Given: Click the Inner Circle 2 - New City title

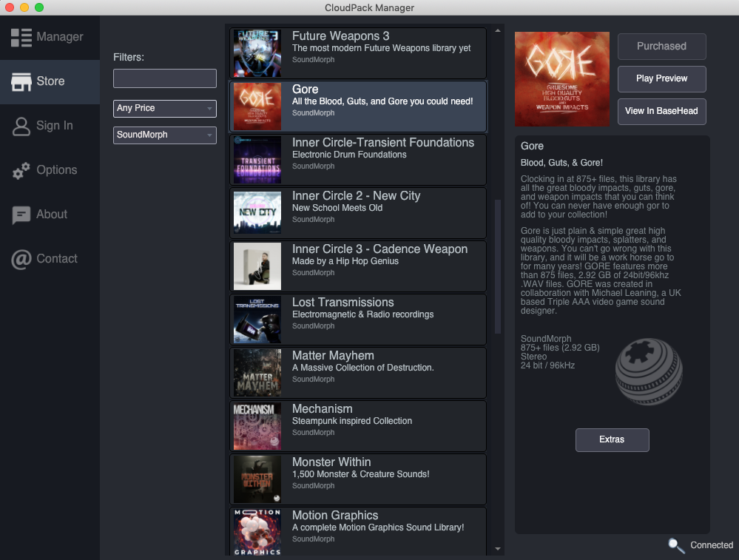Looking at the screenshot, I should (357, 195).
